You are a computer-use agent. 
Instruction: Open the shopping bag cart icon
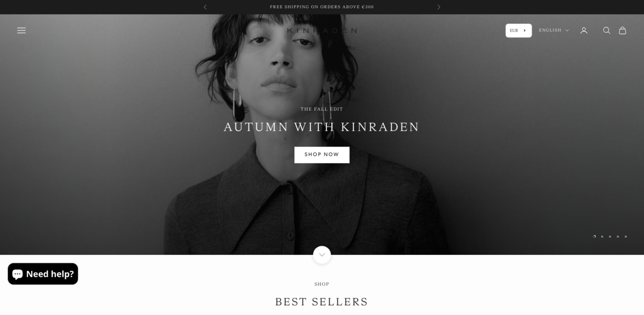coord(623,31)
